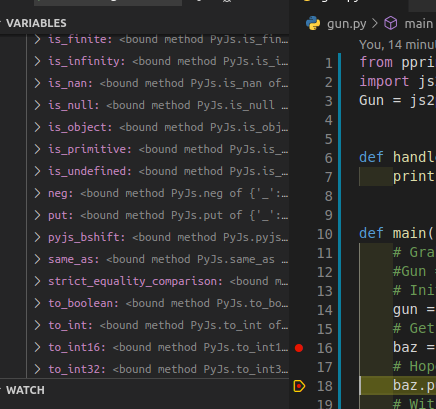
Task: Click line number 1 in gutter
Action: pyautogui.click(x=329, y=63)
